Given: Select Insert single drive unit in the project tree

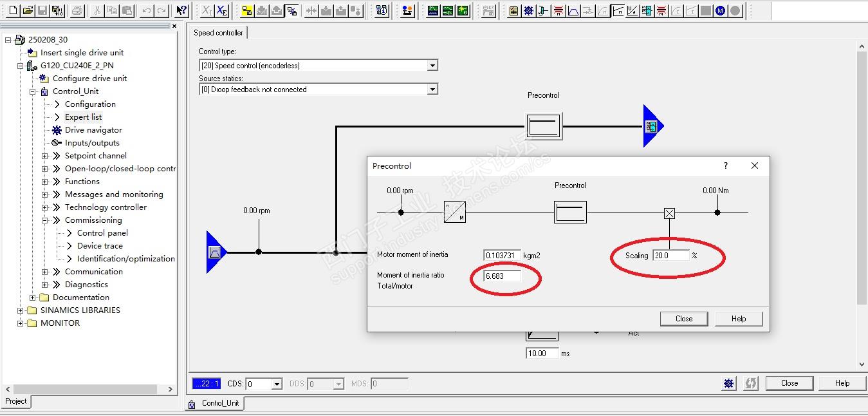Looking at the screenshot, I should tap(82, 53).
